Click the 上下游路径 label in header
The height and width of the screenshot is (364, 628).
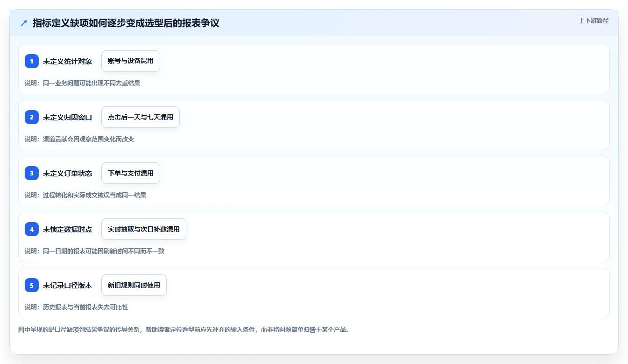point(593,21)
